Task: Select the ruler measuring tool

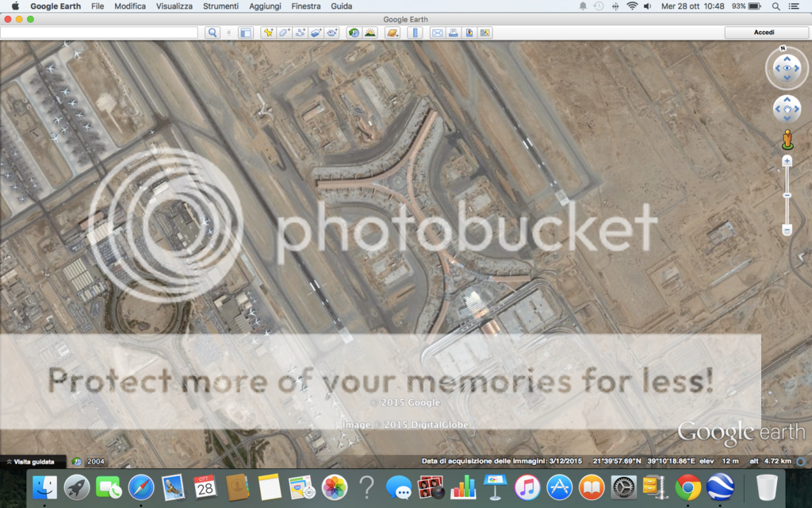Action: point(414,33)
